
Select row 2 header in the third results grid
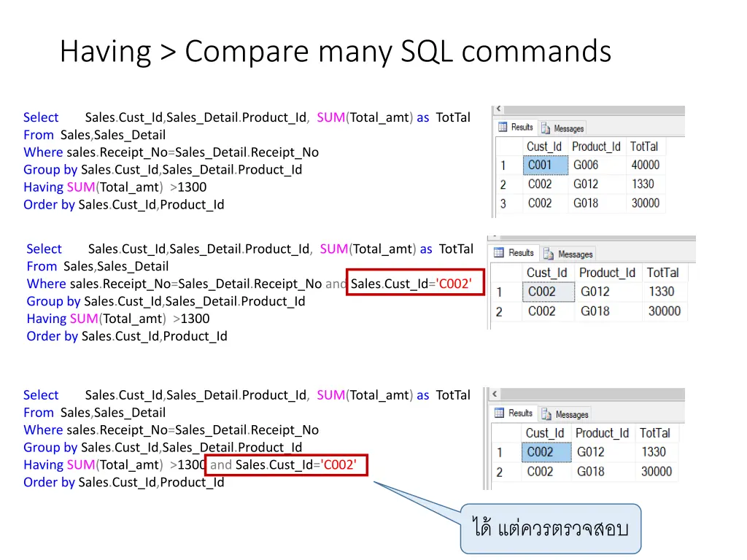(x=501, y=471)
